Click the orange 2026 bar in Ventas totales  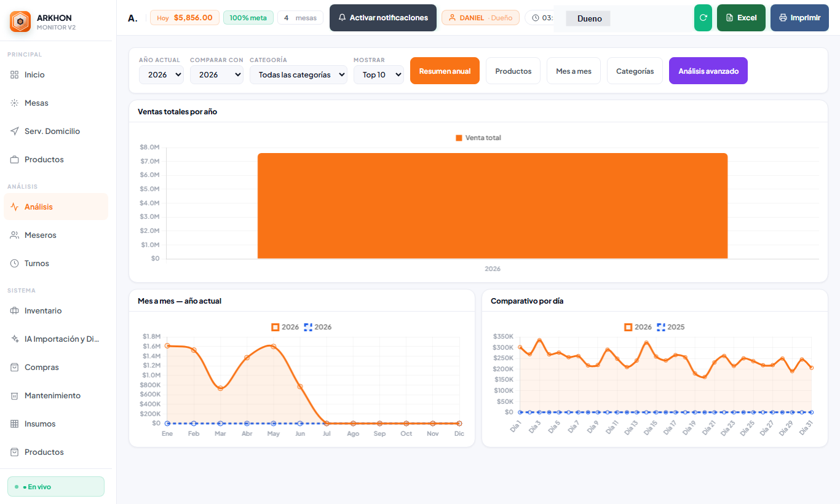pyautogui.click(x=493, y=206)
